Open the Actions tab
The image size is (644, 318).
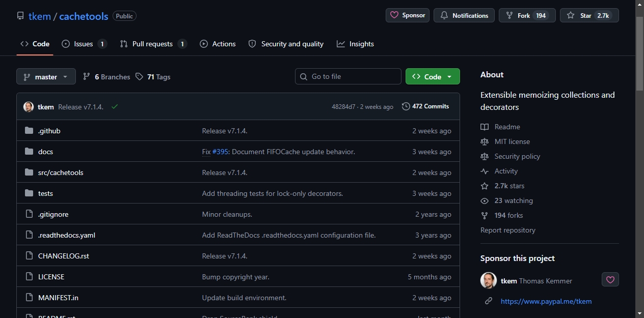coord(218,44)
